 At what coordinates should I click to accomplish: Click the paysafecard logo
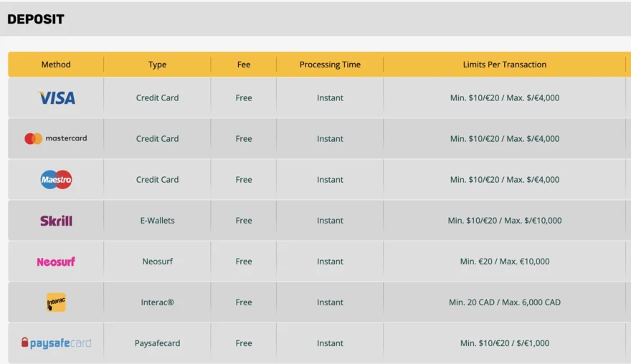click(57, 343)
